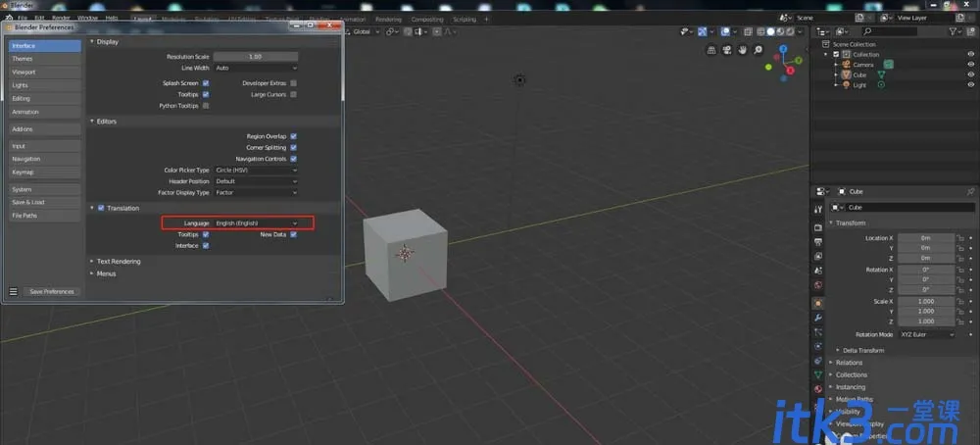Open the Scene properties tab icon
This screenshot has height=445, width=980.
tap(818, 271)
